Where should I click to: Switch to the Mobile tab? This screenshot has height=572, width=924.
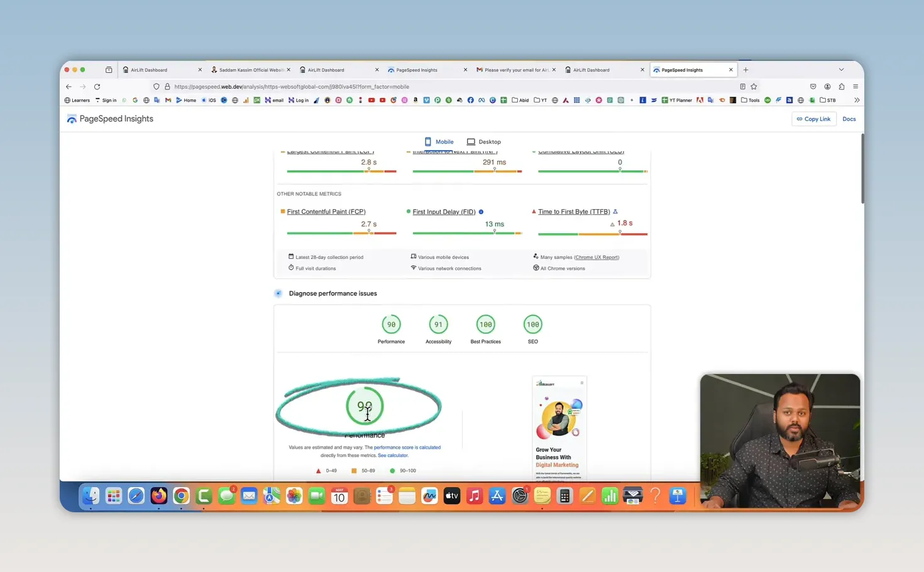[x=439, y=142]
